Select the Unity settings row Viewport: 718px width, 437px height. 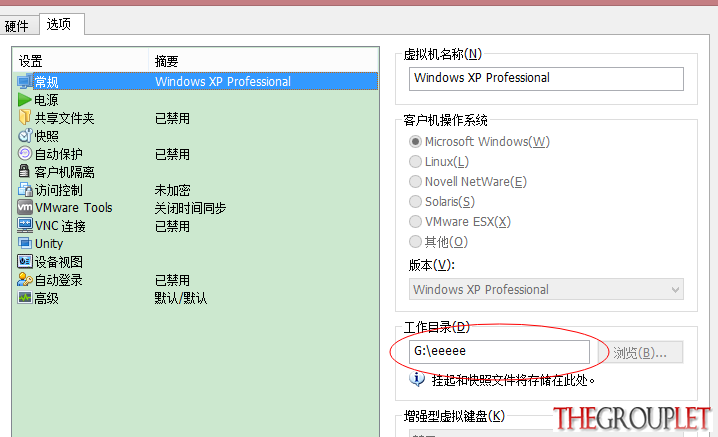pyautogui.click(x=197, y=244)
